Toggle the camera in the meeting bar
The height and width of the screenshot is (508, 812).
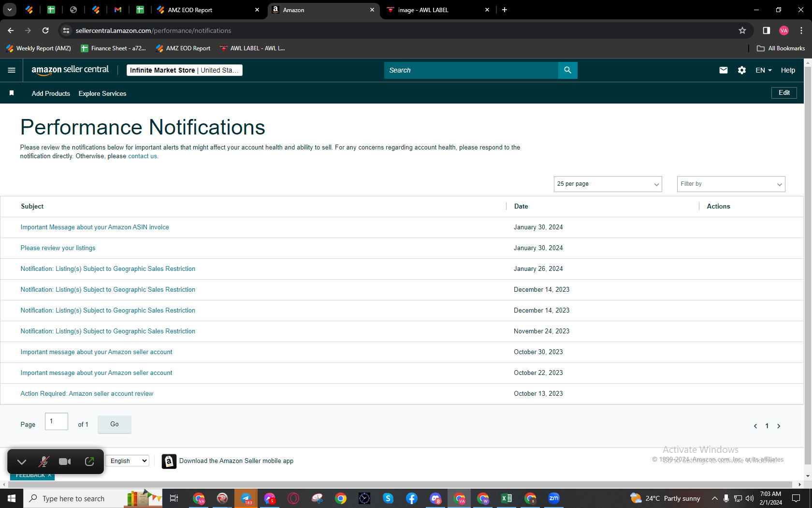point(65,462)
